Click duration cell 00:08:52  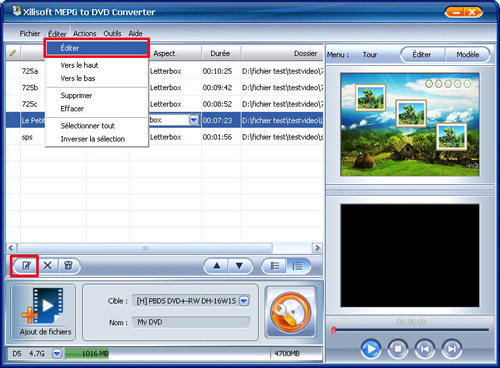point(217,104)
